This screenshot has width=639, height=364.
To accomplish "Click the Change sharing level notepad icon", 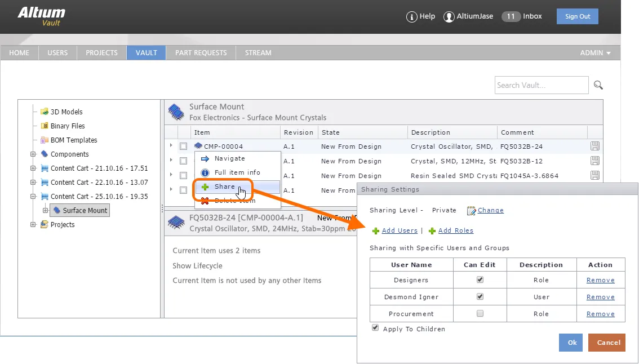I will pos(471,210).
